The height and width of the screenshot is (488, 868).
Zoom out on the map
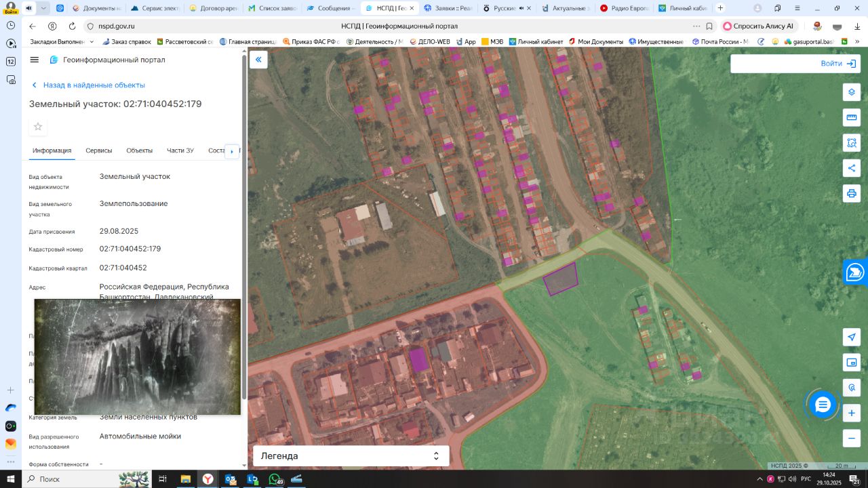pos(852,438)
